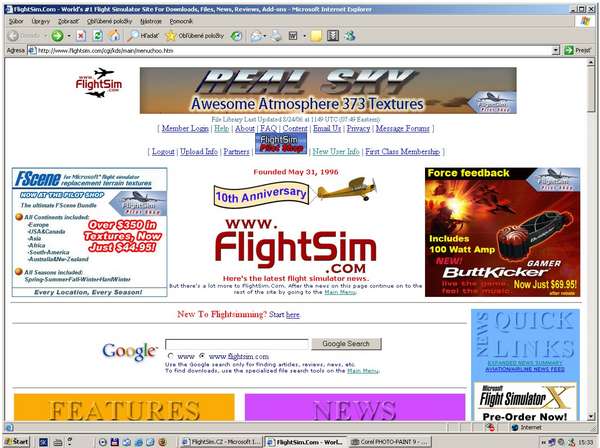Click the Expanded News Summary link
The width and height of the screenshot is (600, 448).
pyautogui.click(x=525, y=363)
